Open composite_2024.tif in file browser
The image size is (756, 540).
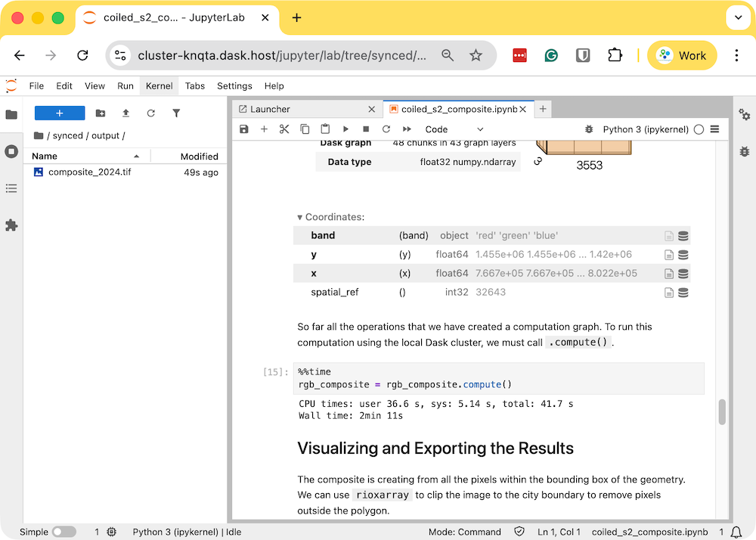point(89,172)
